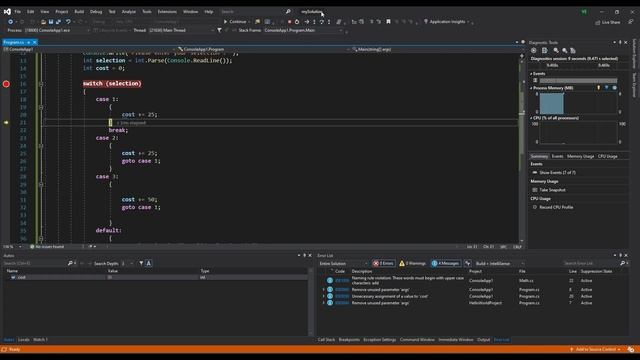This screenshot has width=640, height=360.
Task: Switch to the Locals tab
Action: click(24, 340)
